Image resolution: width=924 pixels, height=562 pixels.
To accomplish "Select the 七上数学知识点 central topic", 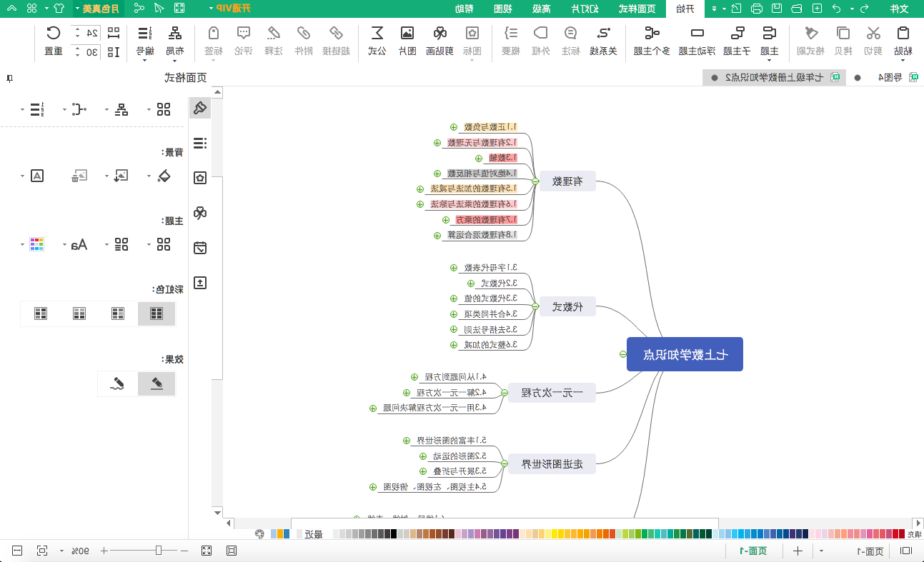I will (x=685, y=354).
